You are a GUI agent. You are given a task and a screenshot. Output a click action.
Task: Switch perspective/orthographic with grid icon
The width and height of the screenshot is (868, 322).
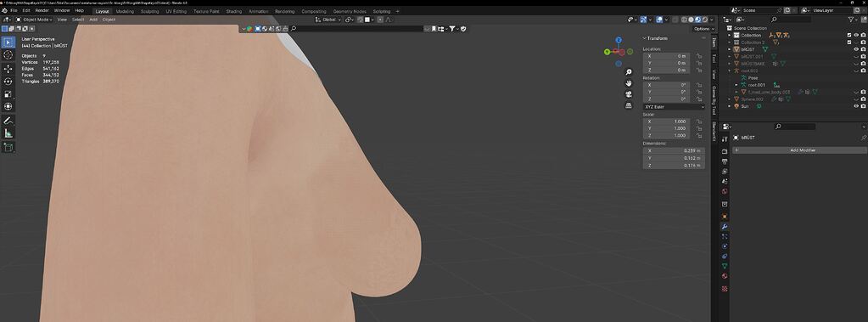(629, 105)
